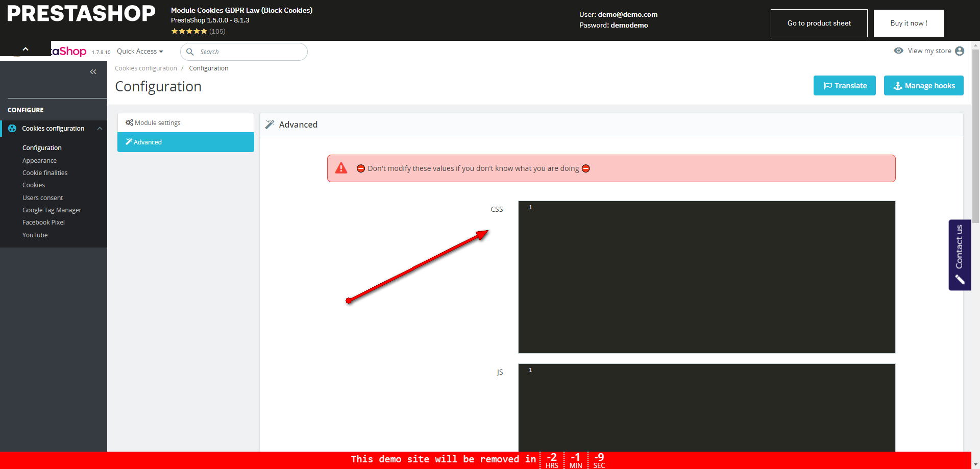
Task: Click the Manage hooks button
Action: (924, 86)
